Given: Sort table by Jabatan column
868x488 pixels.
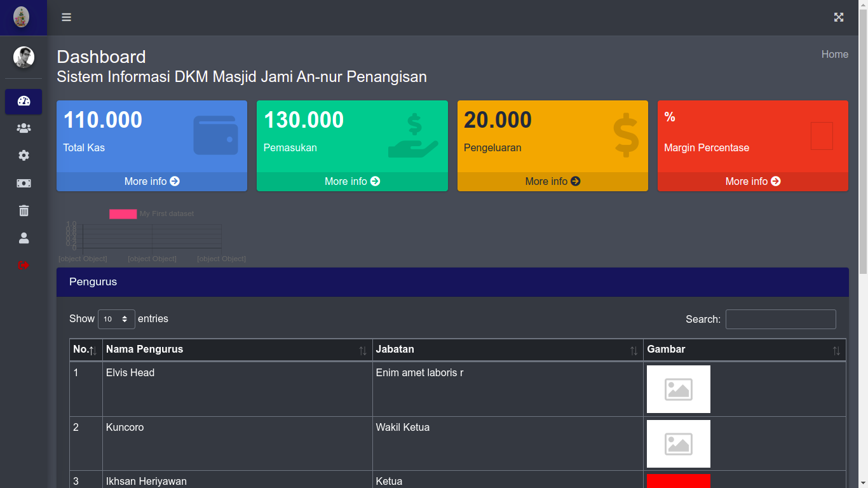Looking at the screenshot, I should pos(508,349).
